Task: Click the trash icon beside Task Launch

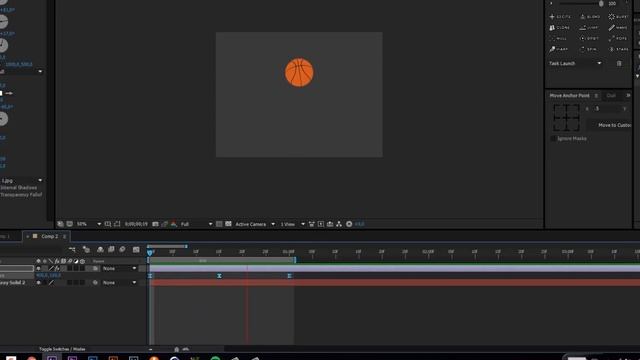Action: click(619, 63)
